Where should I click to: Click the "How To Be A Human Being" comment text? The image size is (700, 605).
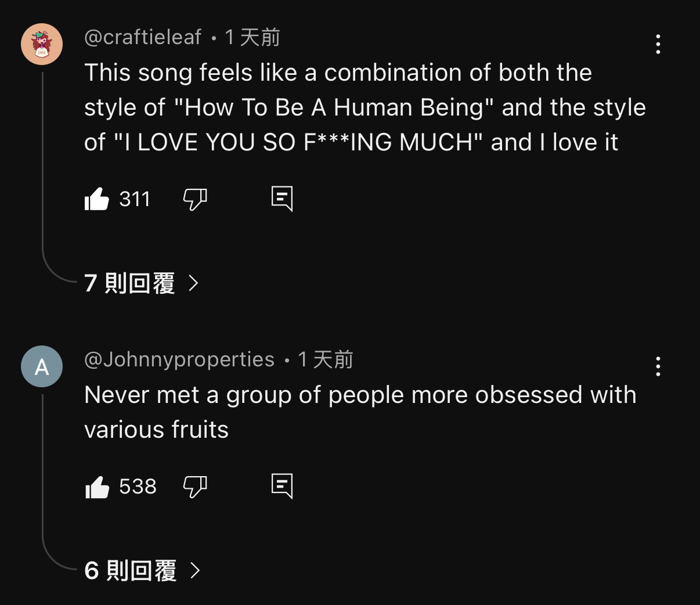[365, 107]
